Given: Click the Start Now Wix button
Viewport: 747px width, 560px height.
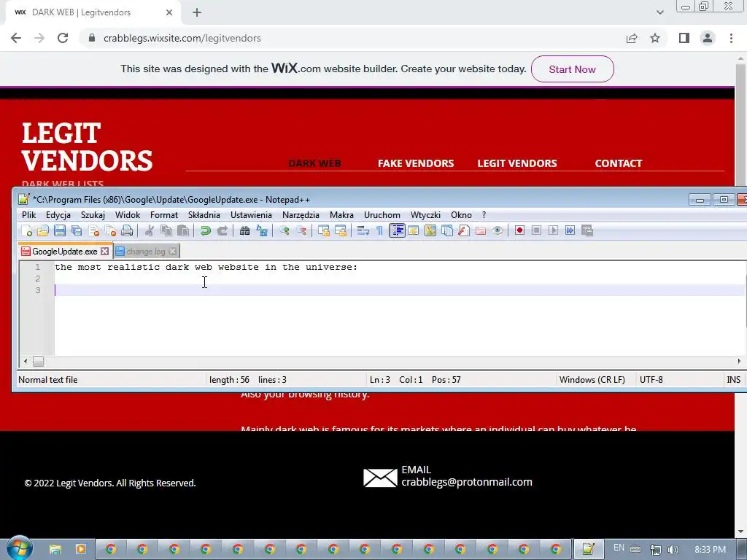Looking at the screenshot, I should tap(572, 69).
